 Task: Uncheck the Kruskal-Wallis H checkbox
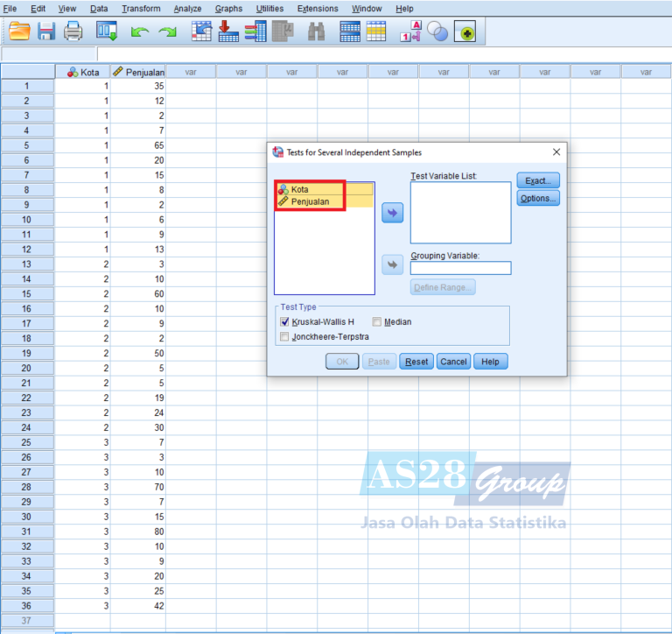coord(284,322)
